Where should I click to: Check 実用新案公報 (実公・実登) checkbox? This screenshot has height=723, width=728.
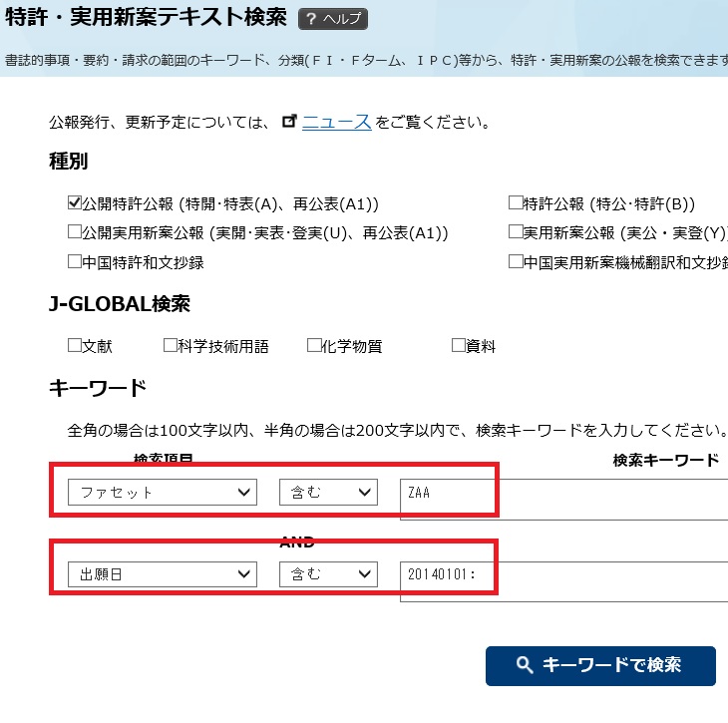[x=516, y=231]
